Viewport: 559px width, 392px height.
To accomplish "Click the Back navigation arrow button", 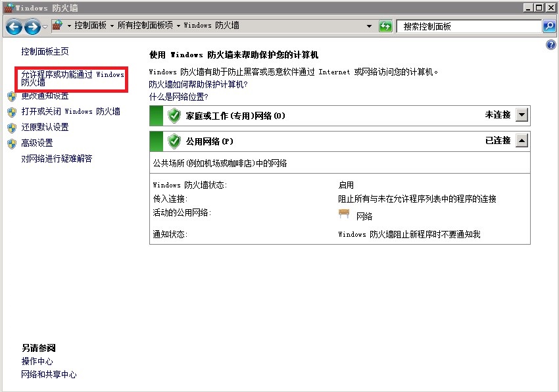I will tap(14, 26).
